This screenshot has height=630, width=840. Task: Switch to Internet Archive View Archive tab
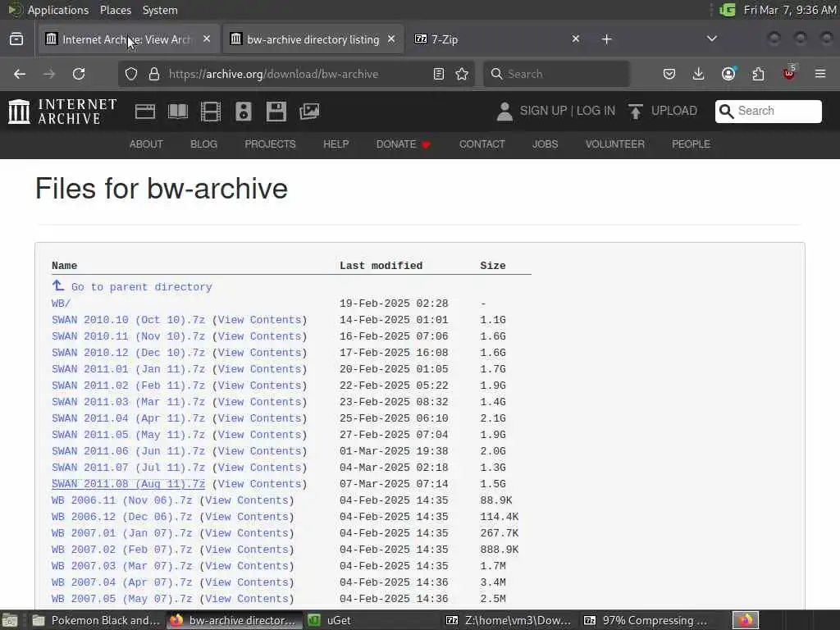point(129,39)
